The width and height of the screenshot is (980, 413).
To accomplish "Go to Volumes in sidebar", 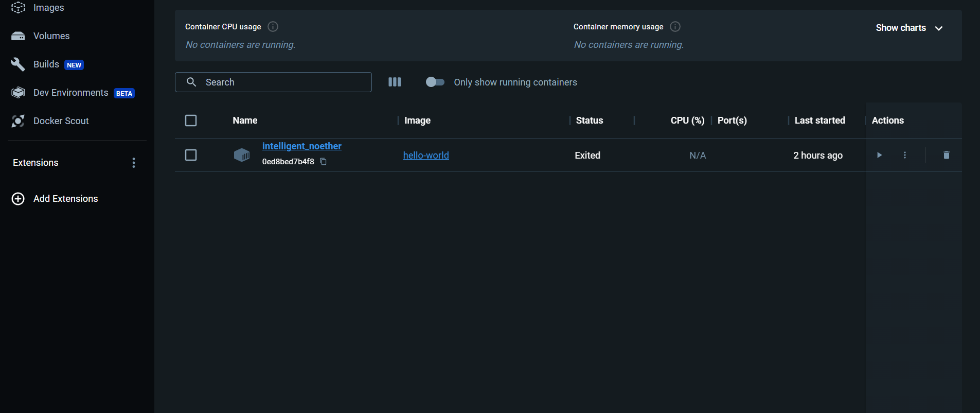I will [x=51, y=36].
